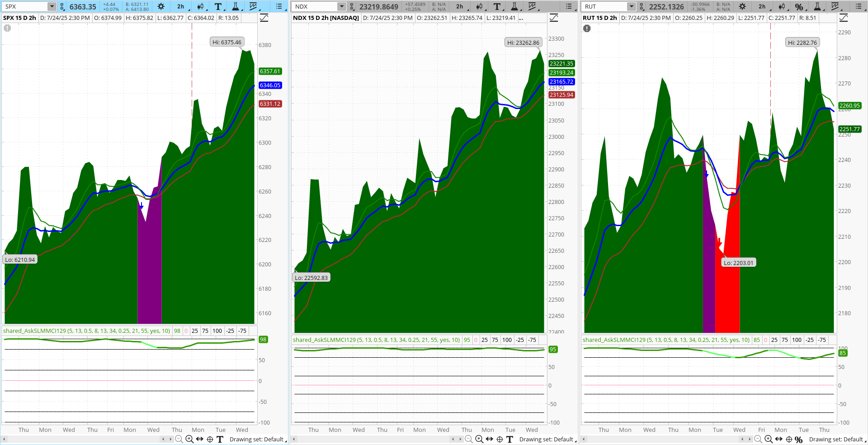Click zoom-in magnifier below RUT chart

point(769,439)
